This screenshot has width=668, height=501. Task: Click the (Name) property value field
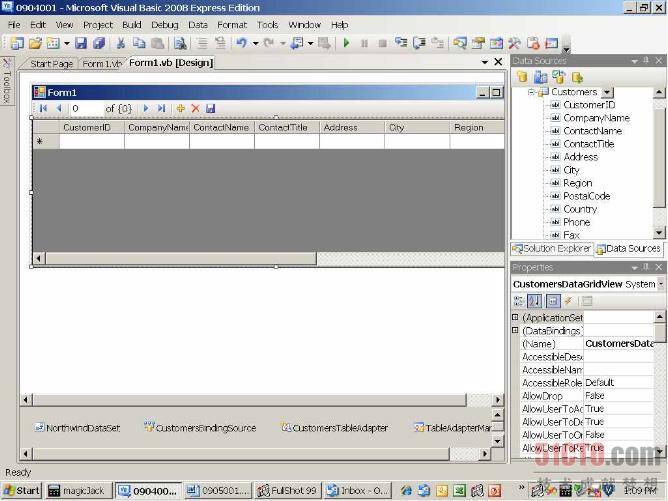[x=619, y=343]
